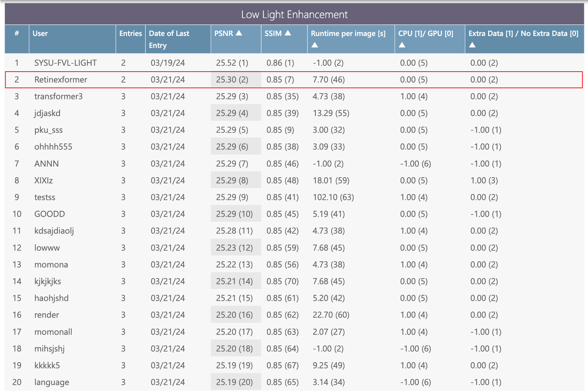588x391 pixels.
Task: Click SSIM value 0.86 (1)
Action: tap(280, 63)
